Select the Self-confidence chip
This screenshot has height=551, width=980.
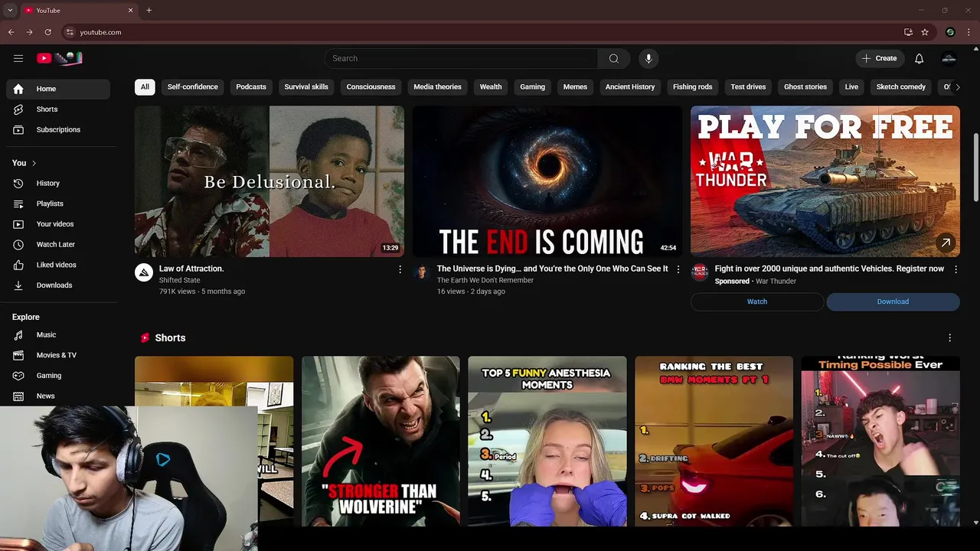click(193, 86)
